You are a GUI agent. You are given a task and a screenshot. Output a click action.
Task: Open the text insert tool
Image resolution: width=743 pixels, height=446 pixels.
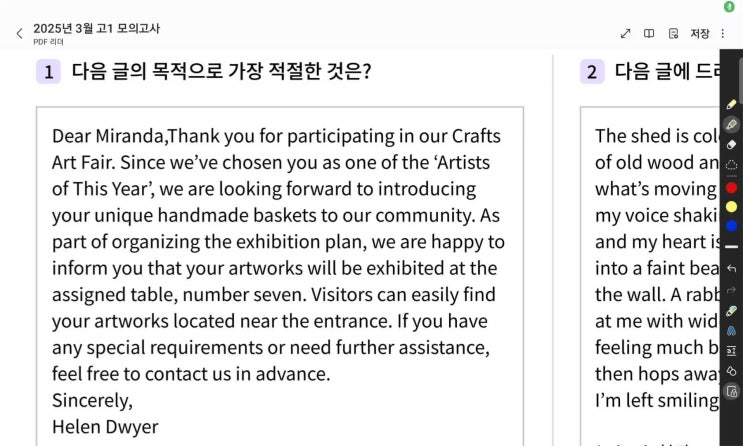coord(731,351)
